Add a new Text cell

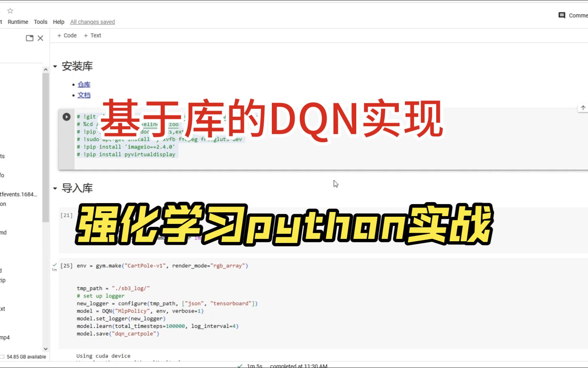coord(93,35)
